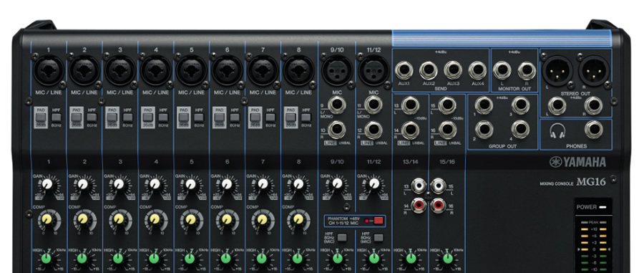644x273 pixels.
Task: Click the channel 8 yellow COMP knob
Action: click(298, 219)
